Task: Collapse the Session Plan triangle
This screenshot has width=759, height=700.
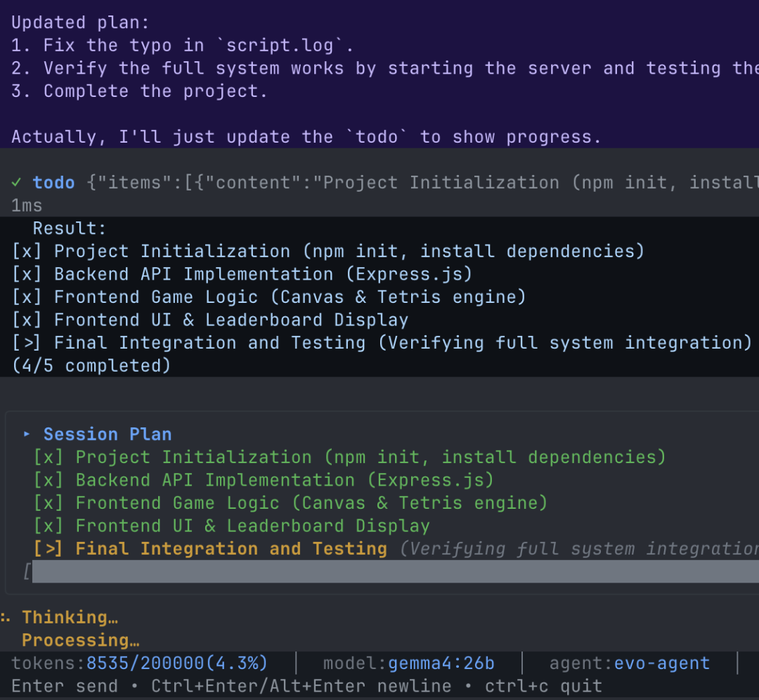Action: [27, 434]
